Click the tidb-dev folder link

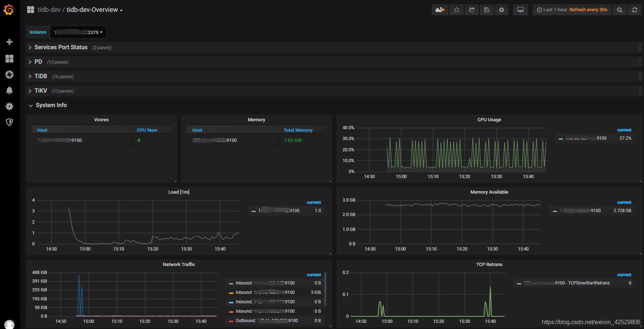click(49, 10)
